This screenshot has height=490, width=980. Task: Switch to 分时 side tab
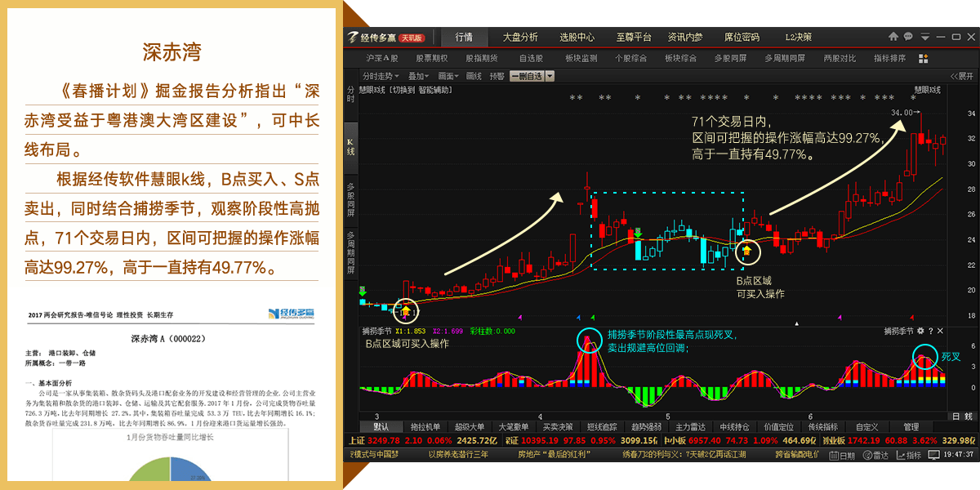click(351, 94)
